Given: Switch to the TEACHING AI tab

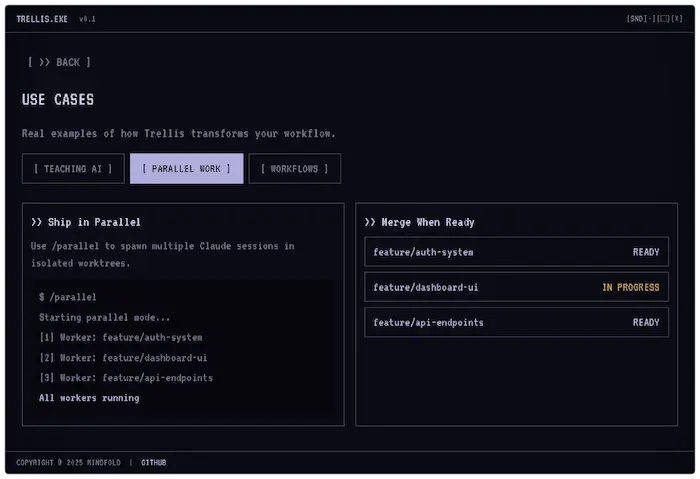Looking at the screenshot, I should pos(73,168).
